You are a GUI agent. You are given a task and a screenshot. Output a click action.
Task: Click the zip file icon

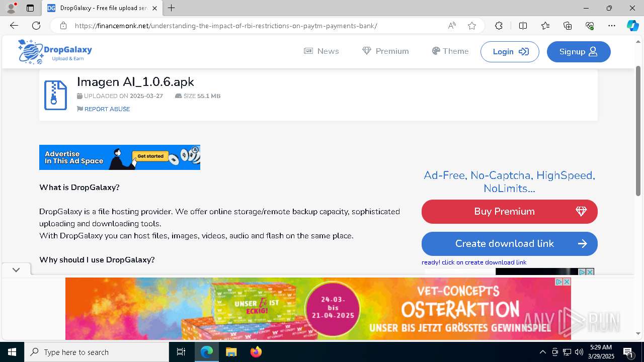click(55, 95)
